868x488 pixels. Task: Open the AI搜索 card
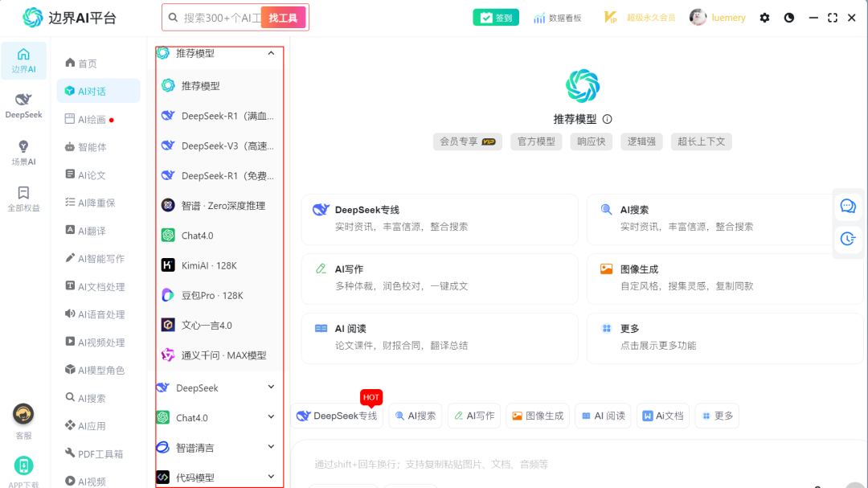[725, 218]
